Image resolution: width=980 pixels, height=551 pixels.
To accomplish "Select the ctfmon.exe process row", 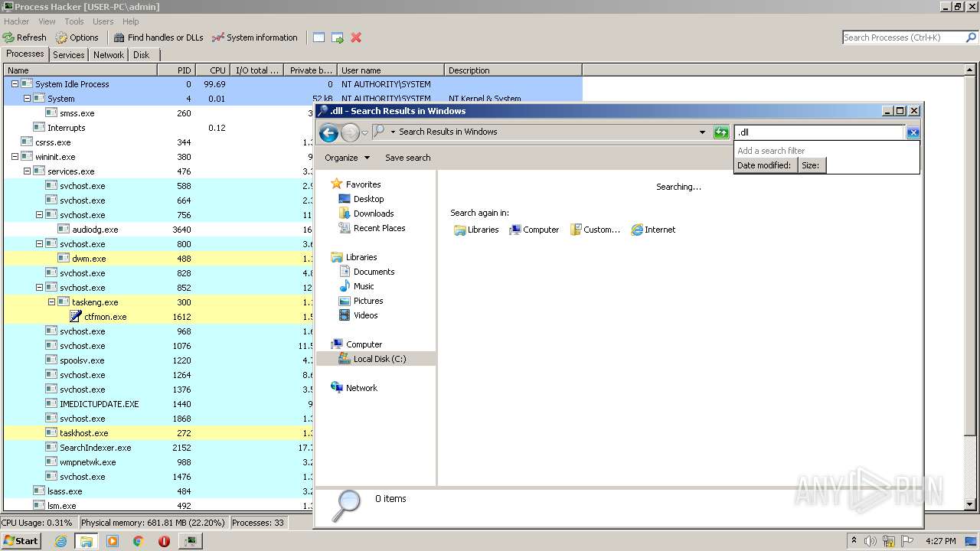I will (x=158, y=317).
